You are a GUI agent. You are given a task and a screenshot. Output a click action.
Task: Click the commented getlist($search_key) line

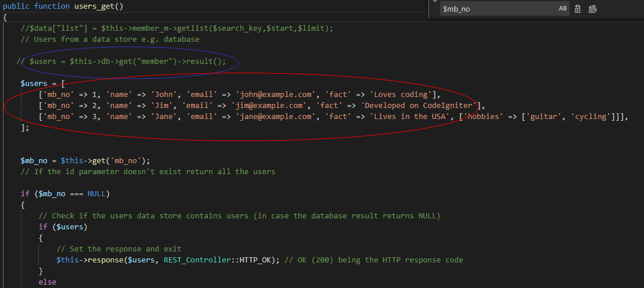coord(177,28)
